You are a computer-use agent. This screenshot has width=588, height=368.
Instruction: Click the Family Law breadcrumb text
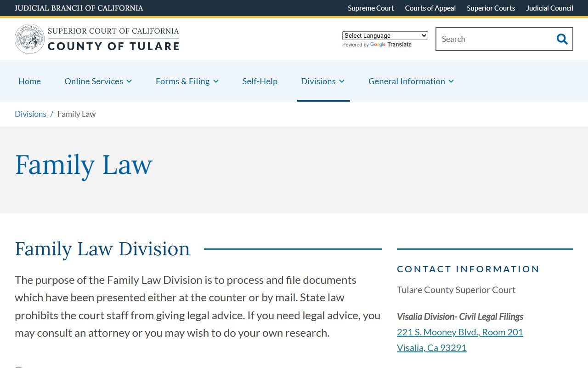coord(77,114)
